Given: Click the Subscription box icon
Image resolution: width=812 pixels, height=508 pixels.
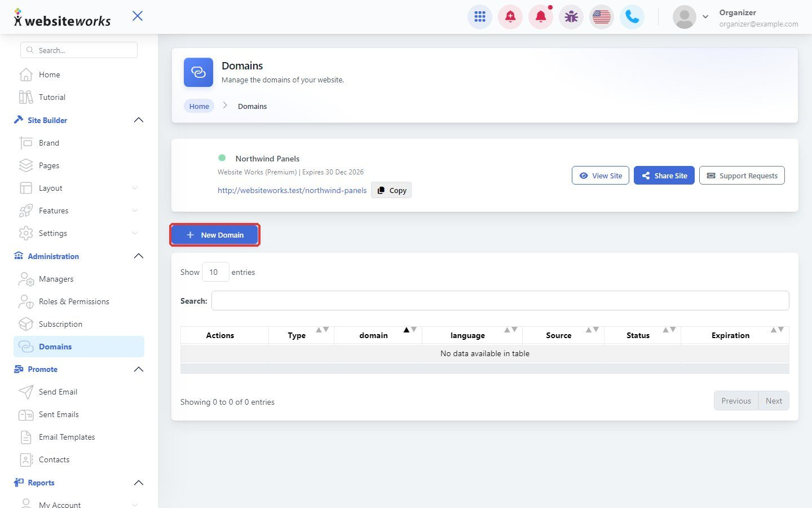Looking at the screenshot, I should (x=26, y=324).
